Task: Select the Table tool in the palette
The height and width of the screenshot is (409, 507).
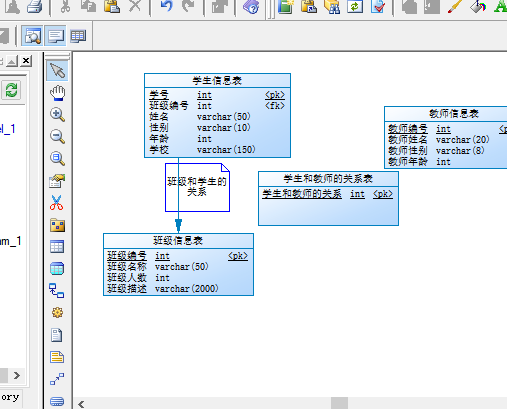Action: 57,247
